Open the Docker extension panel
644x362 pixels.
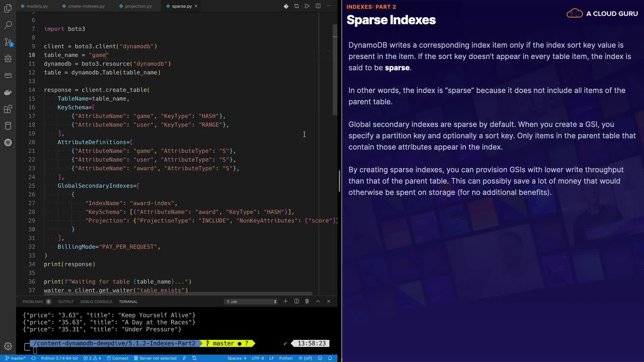tap(8, 92)
